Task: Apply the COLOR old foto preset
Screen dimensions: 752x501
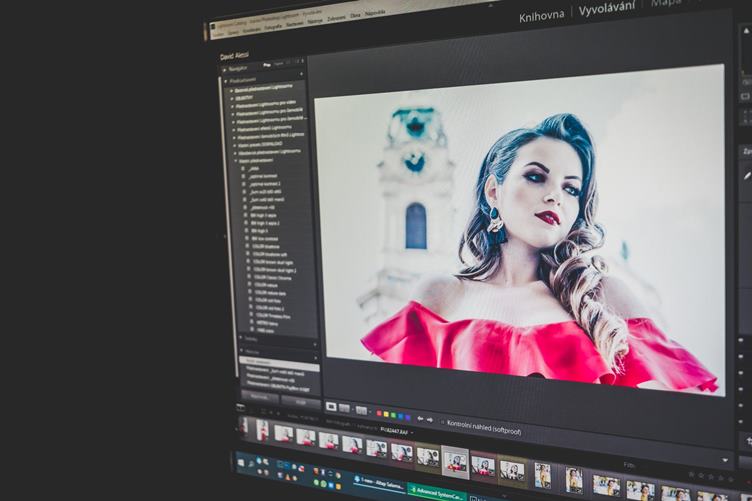Action: (268, 301)
